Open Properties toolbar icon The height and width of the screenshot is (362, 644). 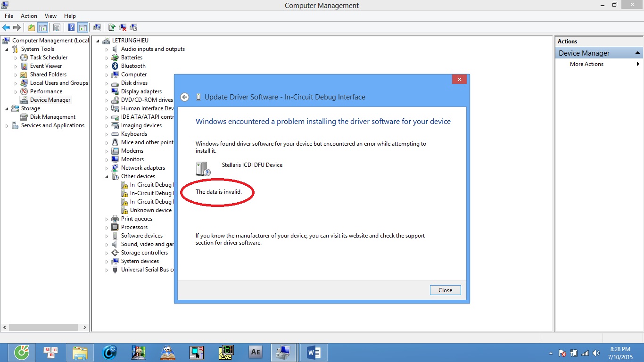point(57,27)
